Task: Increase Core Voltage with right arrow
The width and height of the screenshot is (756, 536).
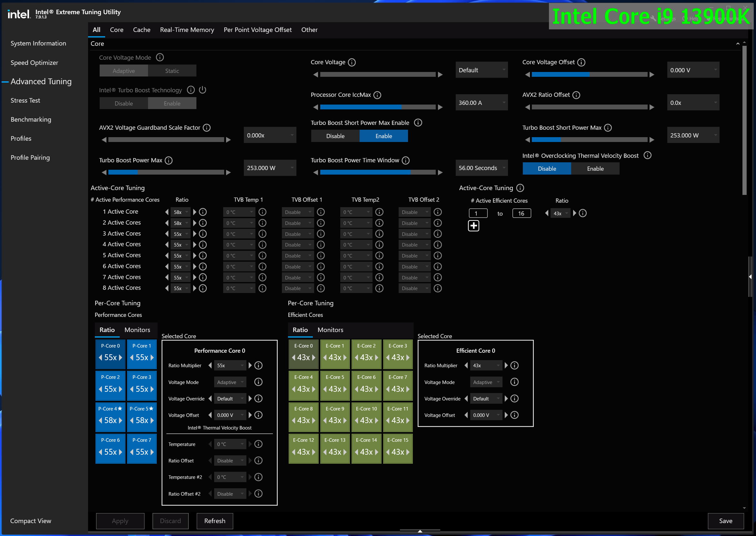Action: pyautogui.click(x=440, y=75)
